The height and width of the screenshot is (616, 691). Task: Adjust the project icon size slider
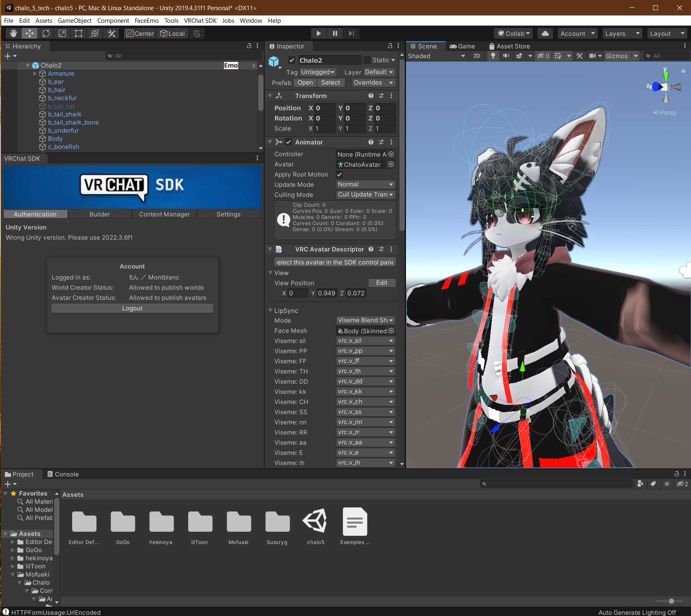point(671,601)
